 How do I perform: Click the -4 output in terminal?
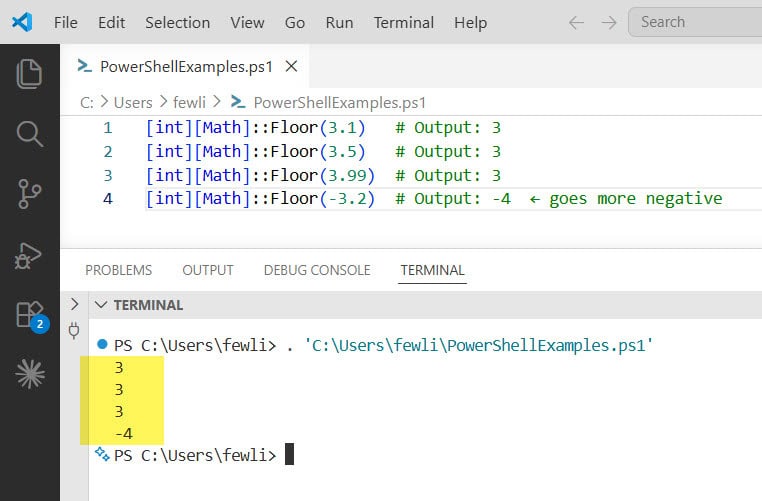(x=124, y=433)
